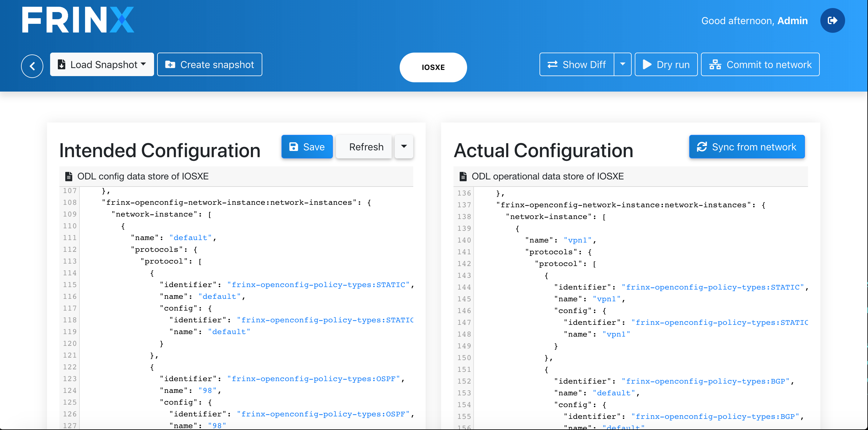Click Sync from network button
Viewport: 868px width, 430px height.
pyautogui.click(x=747, y=147)
